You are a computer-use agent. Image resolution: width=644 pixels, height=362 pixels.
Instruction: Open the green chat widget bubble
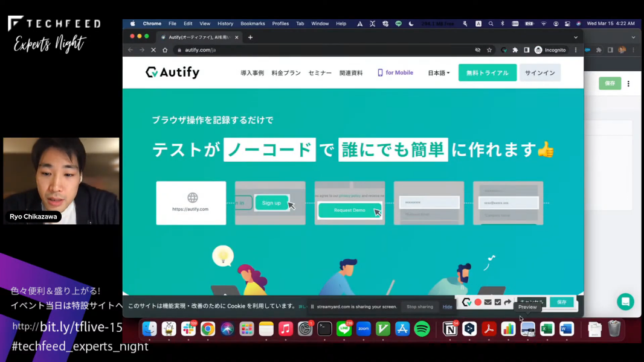point(625,302)
